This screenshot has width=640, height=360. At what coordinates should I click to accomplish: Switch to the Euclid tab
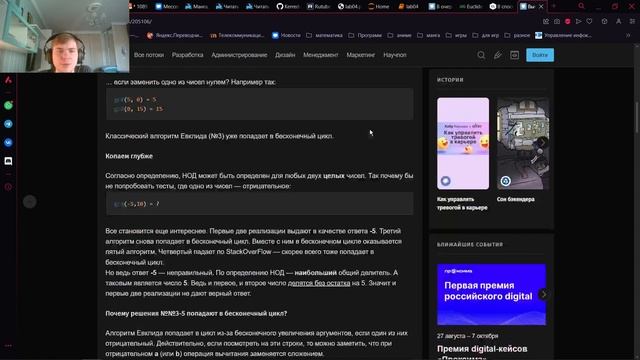471,6
